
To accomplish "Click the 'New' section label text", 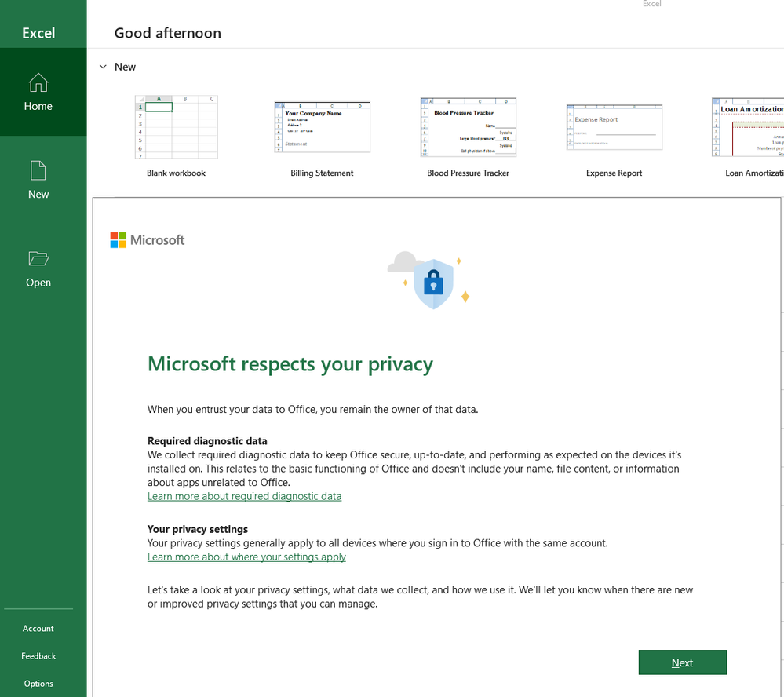I will tap(125, 67).
